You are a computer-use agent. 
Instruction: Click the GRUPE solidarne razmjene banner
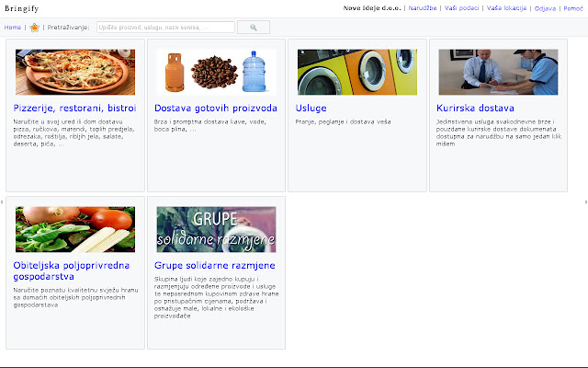pyautogui.click(x=217, y=229)
